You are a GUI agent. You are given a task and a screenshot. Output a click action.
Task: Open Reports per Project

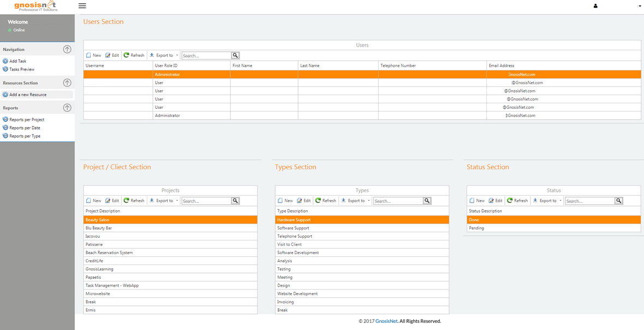26,120
